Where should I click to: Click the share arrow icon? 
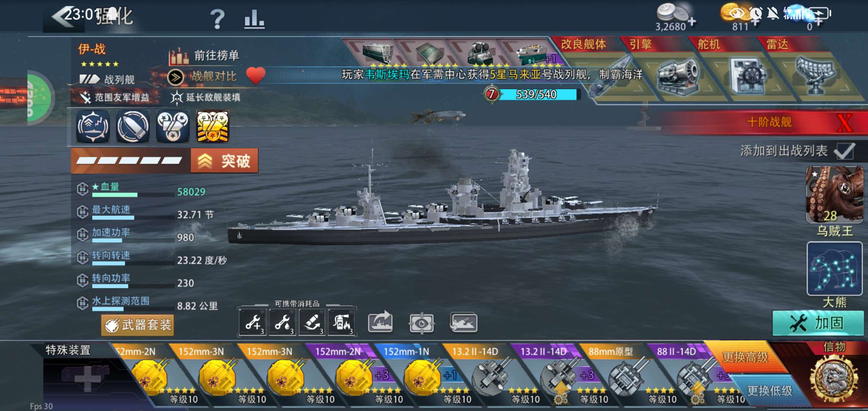pos(380,323)
